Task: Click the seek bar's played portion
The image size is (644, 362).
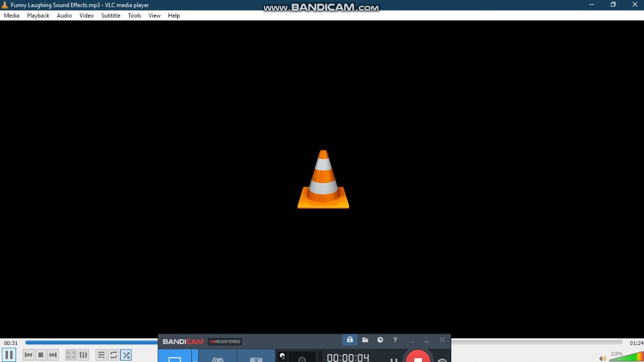Action: point(91,343)
